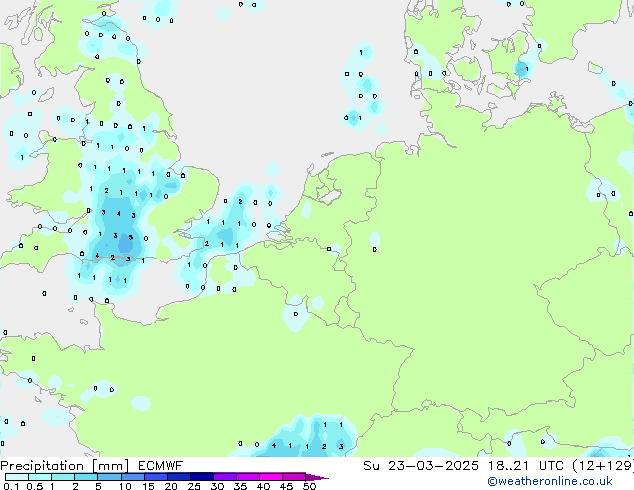The image size is (634, 490).
Task: Select legend swatch between 10 and 15
Action: [x=132, y=477]
